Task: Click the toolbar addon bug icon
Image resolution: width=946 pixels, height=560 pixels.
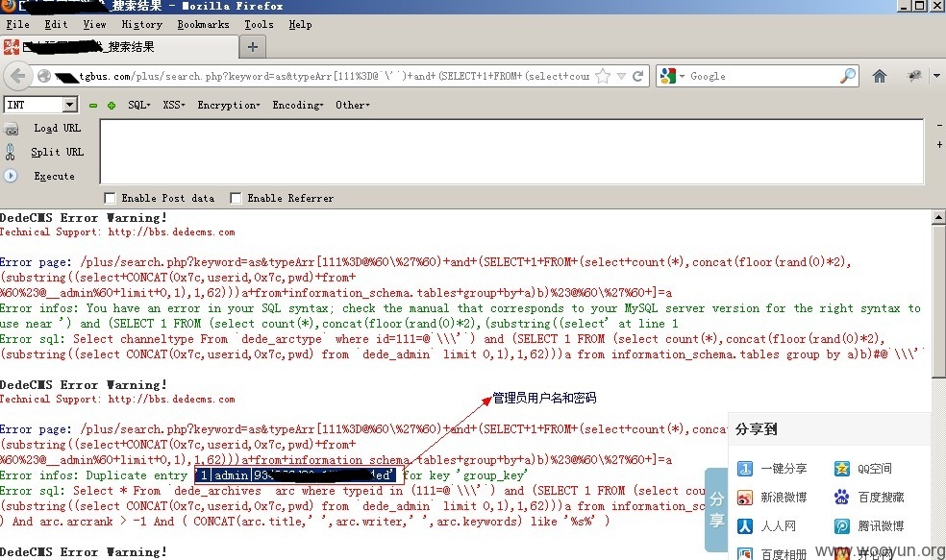Action: pyautogui.click(x=914, y=76)
